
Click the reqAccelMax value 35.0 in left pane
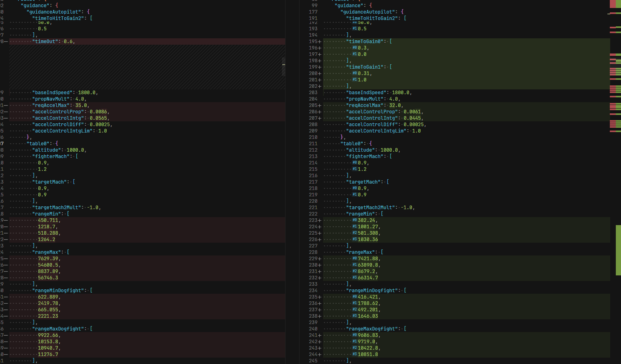click(81, 105)
